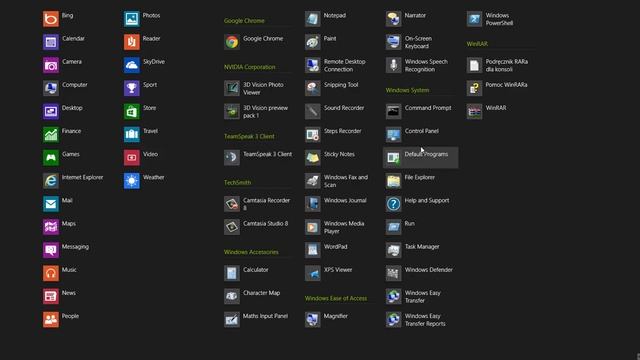
Task: Click the 3D Vision preview pack 1 label
Action: point(266,111)
